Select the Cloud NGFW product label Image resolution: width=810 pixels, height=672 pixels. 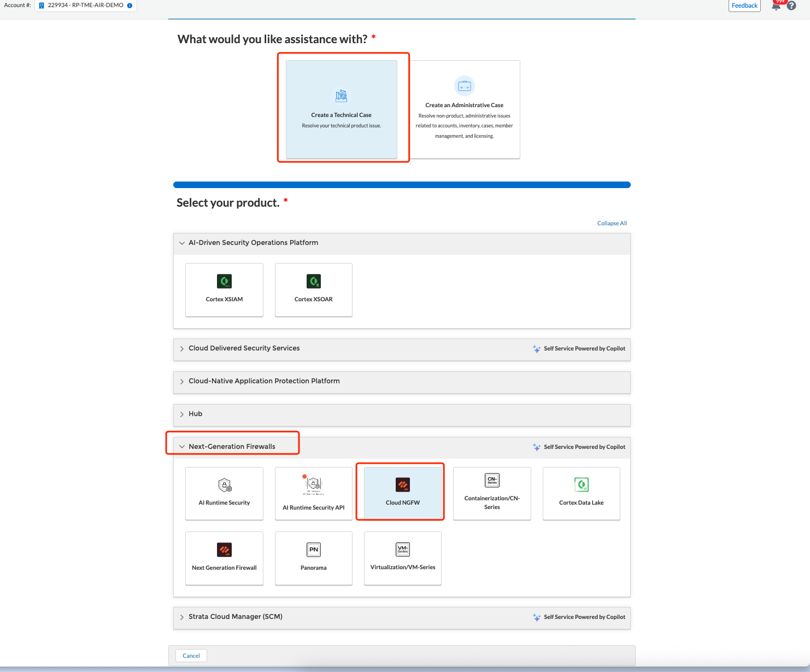tap(403, 502)
